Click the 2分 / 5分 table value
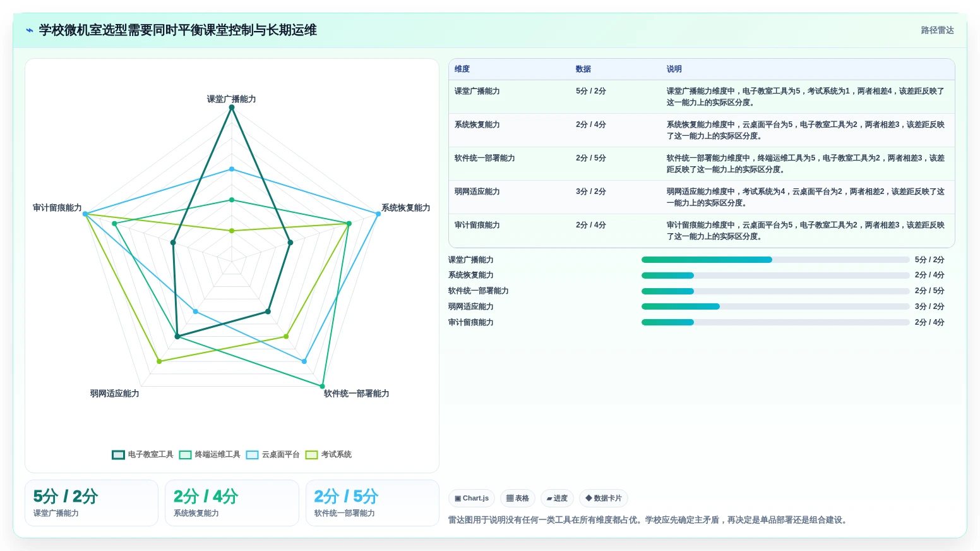 [591, 159]
